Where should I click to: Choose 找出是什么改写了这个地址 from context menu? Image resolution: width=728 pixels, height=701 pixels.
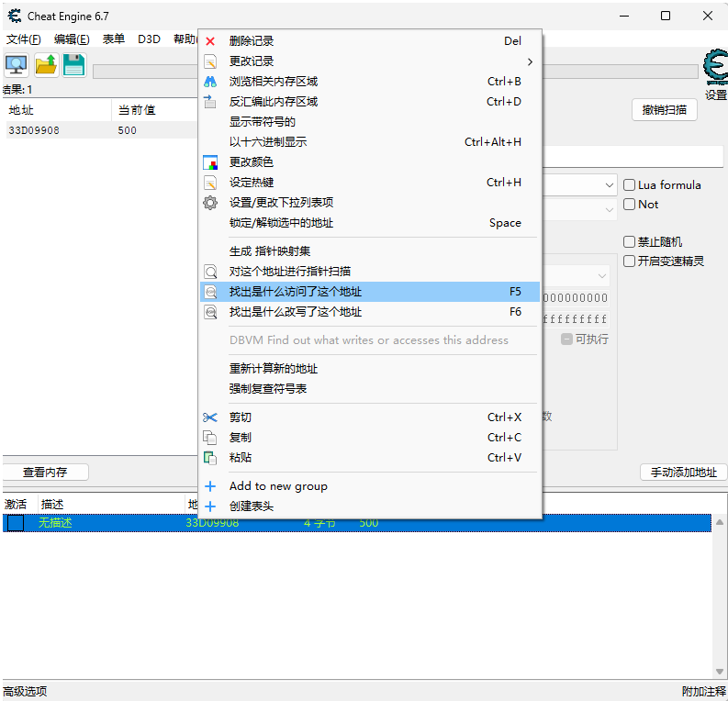(296, 312)
